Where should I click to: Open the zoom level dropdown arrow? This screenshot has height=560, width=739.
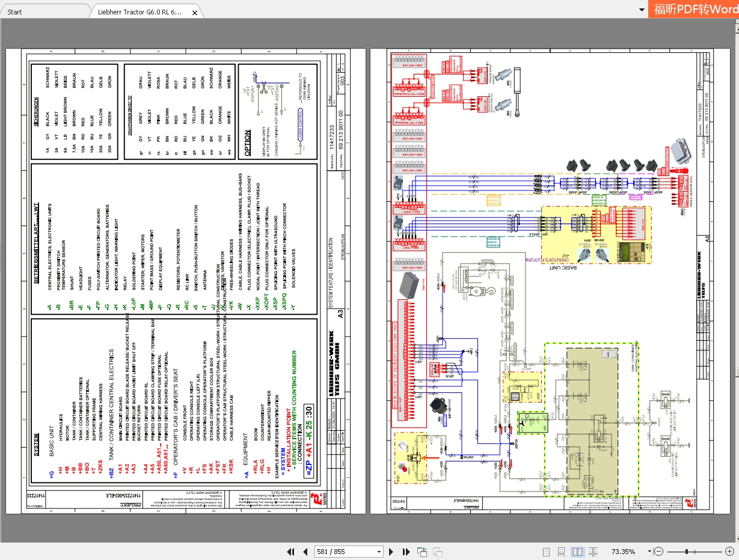tap(649, 552)
